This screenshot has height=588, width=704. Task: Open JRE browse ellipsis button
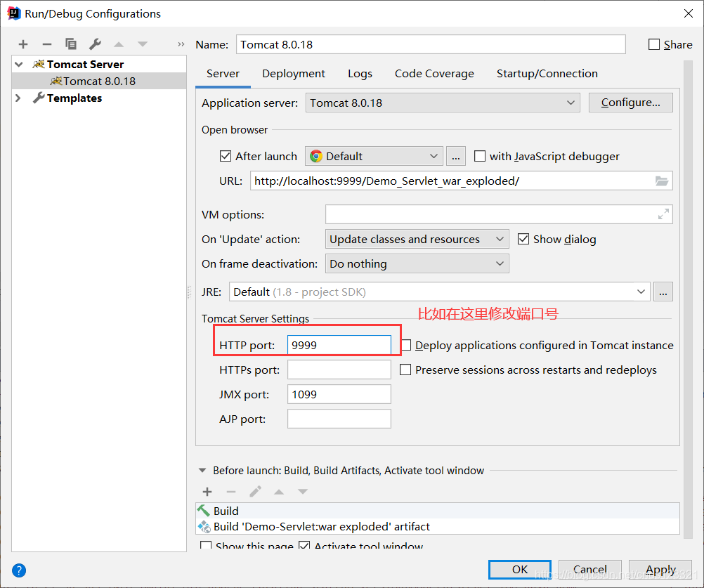(663, 292)
